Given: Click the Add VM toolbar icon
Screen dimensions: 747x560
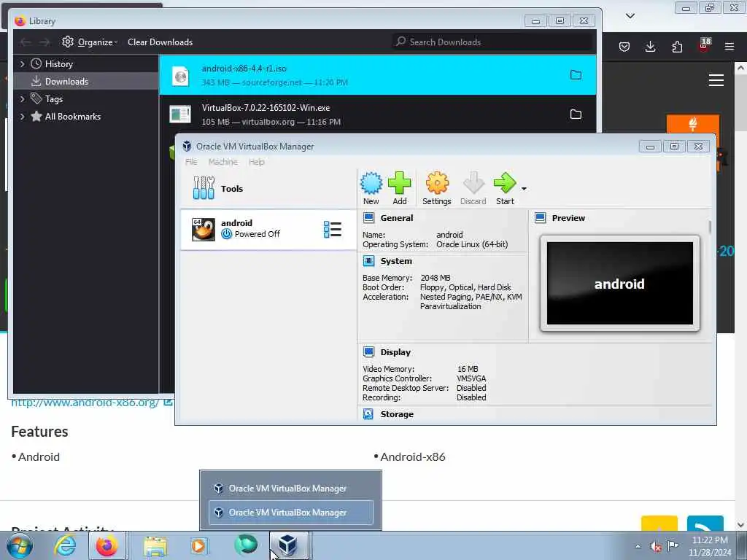Looking at the screenshot, I should pos(399,189).
